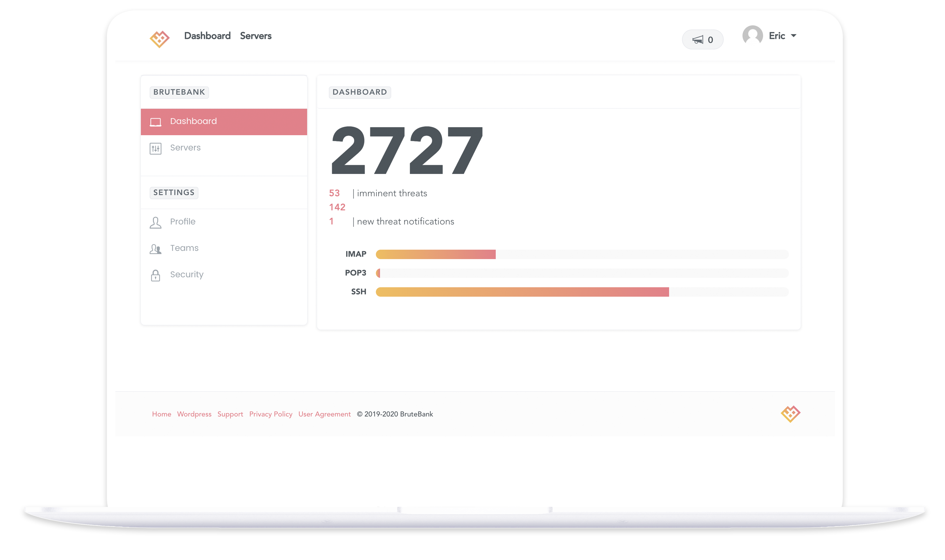Click the SETTINGS sidebar heading
The width and height of the screenshot is (945, 560).
(174, 192)
